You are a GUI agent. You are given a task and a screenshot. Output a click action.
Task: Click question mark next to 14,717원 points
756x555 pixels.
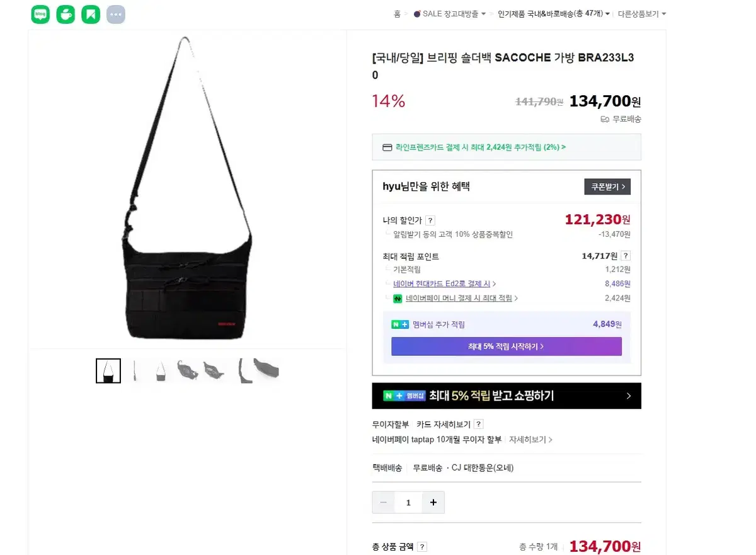626,256
